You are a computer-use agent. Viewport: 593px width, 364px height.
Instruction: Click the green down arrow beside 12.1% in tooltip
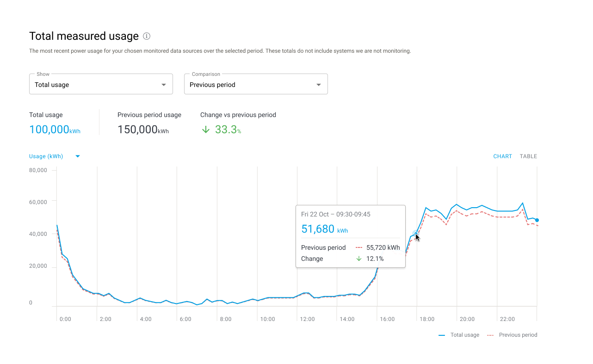pos(358,259)
